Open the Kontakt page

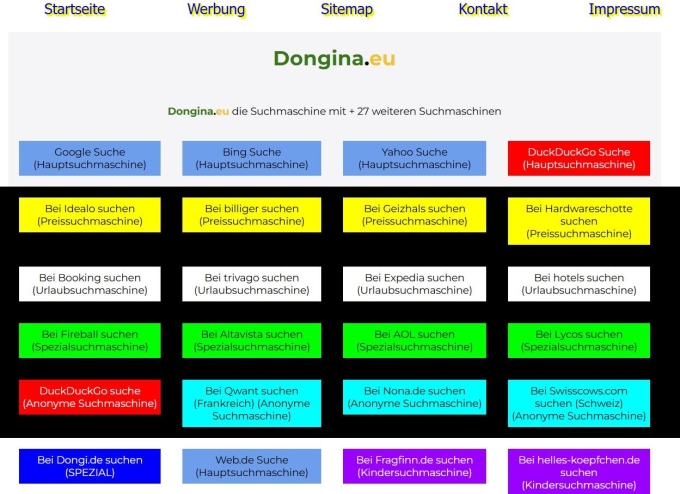click(483, 9)
